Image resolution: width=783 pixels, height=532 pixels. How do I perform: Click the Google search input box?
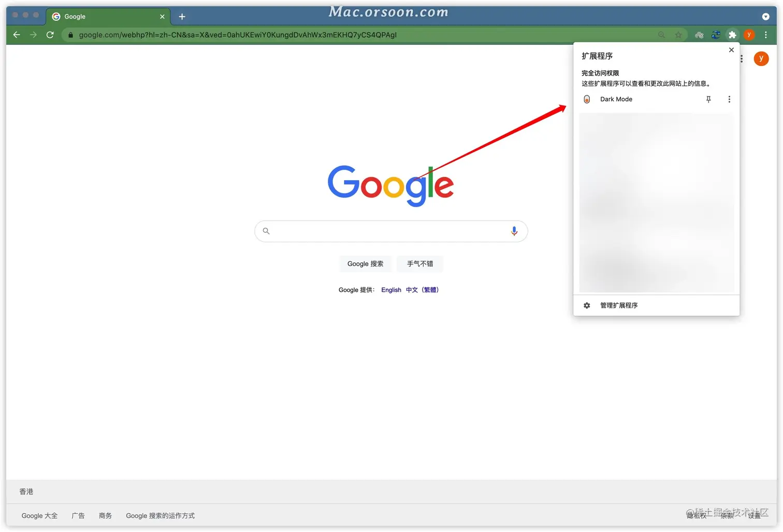(391, 231)
